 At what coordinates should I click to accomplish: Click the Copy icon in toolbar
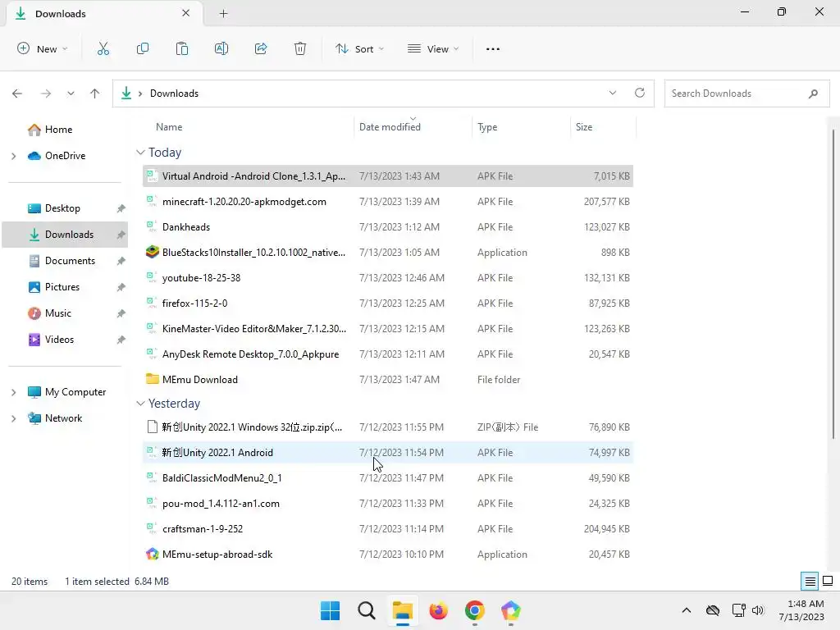click(x=143, y=48)
